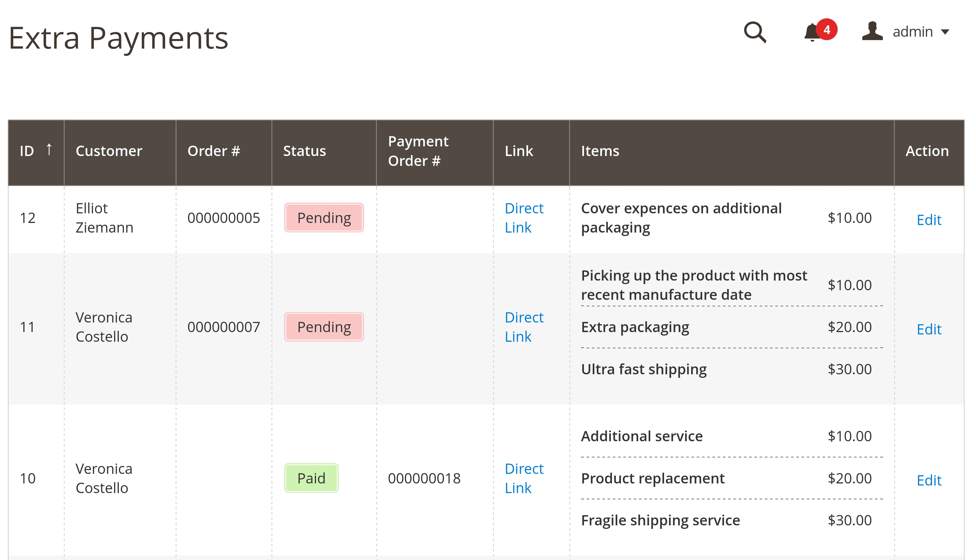Viewport: 976px width, 560px height.
Task: Click the Customer column header
Action: [x=109, y=151]
